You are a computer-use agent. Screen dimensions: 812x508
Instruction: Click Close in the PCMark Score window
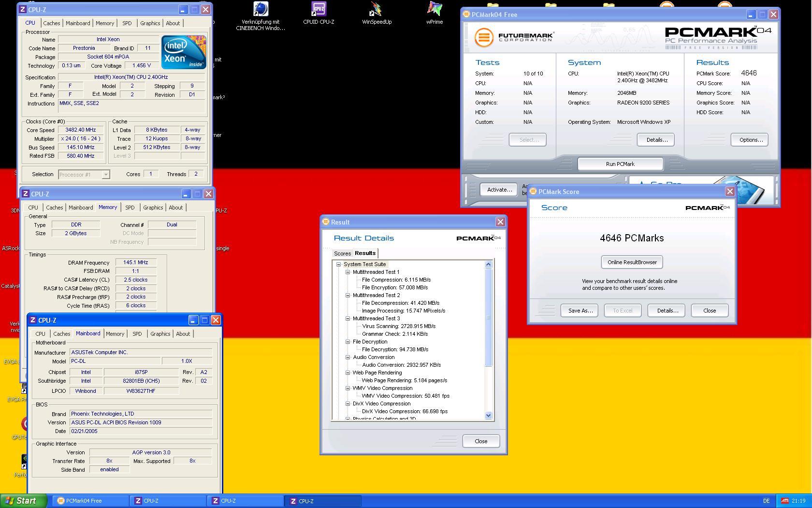pos(710,311)
